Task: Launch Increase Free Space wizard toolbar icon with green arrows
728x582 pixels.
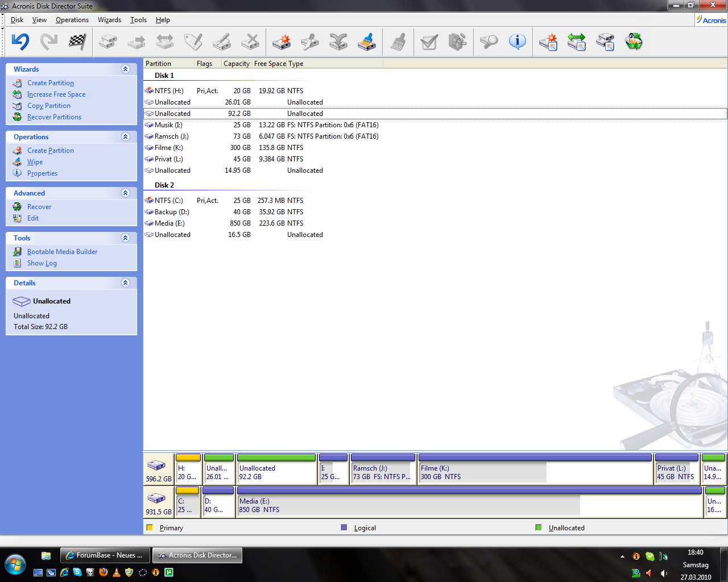Action: point(576,41)
